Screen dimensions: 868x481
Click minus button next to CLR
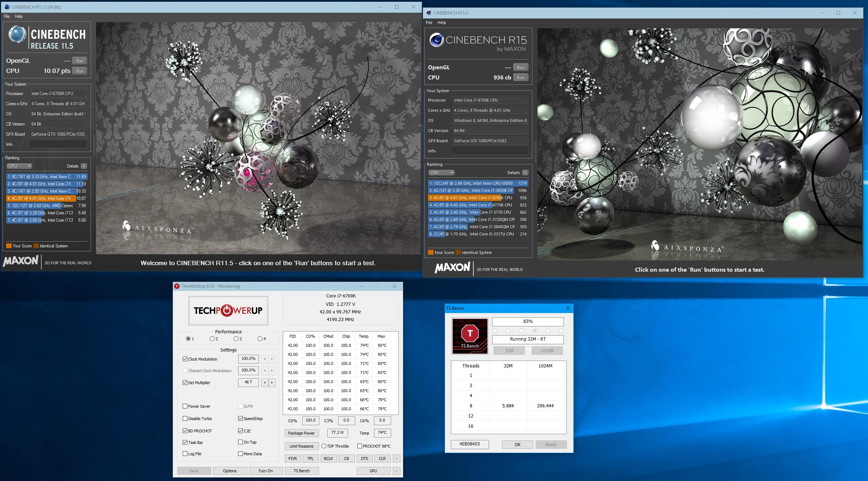point(396,459)
